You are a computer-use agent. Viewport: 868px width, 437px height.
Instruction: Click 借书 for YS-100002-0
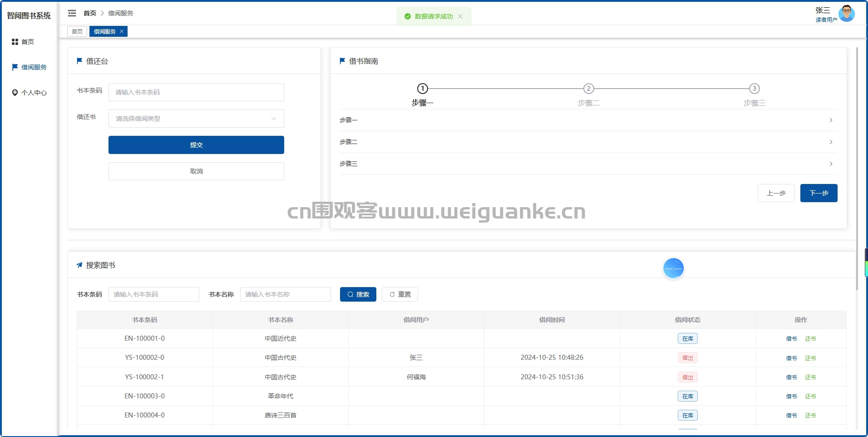791,358
